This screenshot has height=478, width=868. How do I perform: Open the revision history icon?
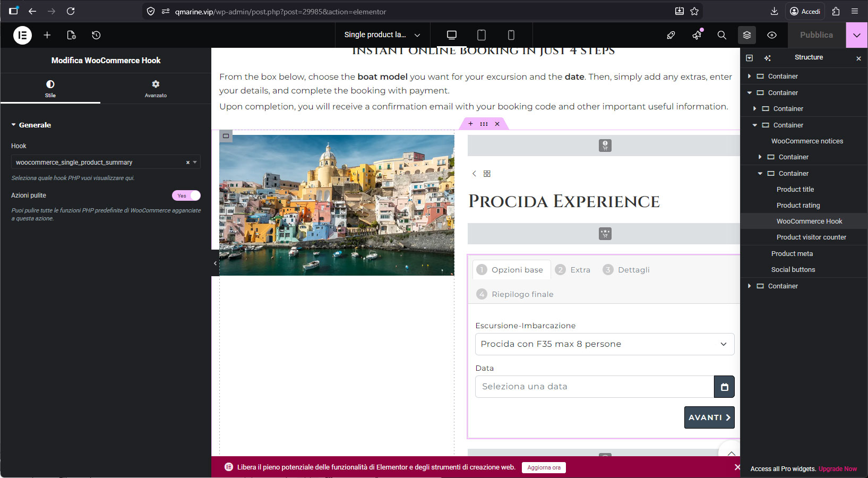(x=96, y=35)
